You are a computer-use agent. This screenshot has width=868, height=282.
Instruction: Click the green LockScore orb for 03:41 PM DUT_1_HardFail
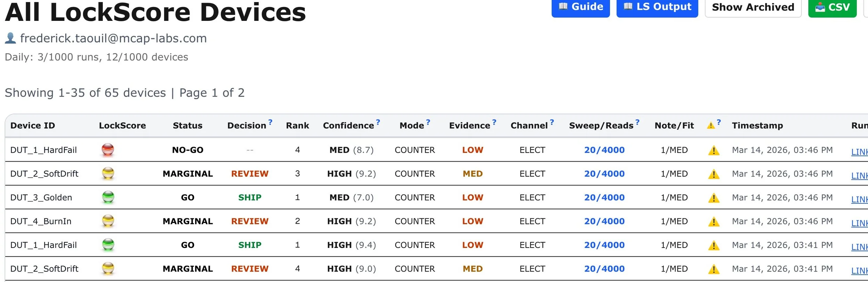pos(108,244)
